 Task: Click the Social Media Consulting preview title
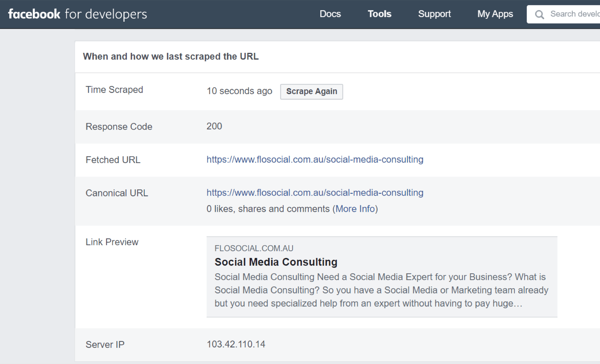click(x=276, y=262)
